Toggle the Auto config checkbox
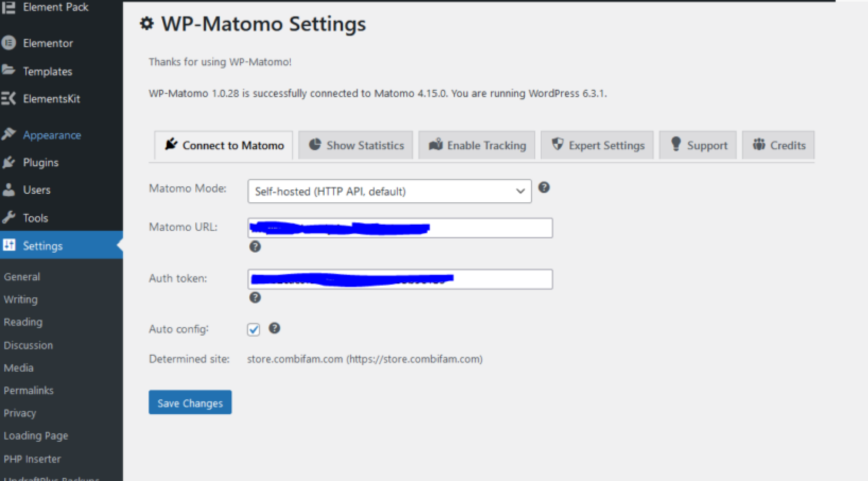868x481 pixels. (254, 330)
